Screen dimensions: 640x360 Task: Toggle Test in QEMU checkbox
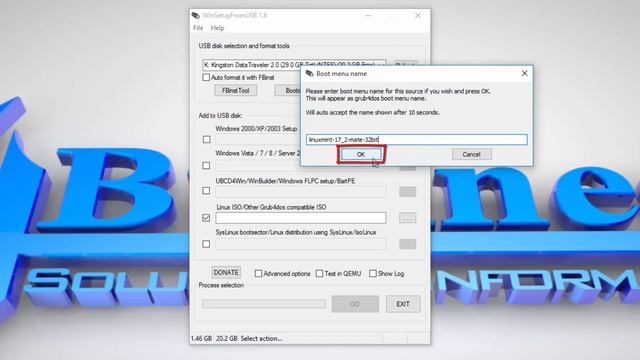point(319,273)
